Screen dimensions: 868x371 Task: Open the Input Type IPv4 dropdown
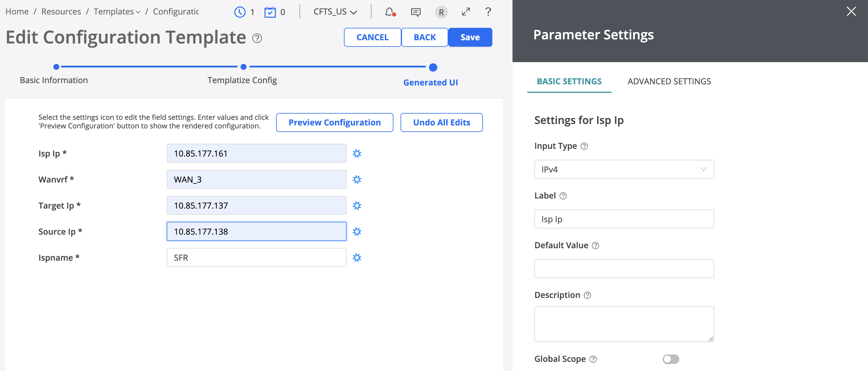point(624,169)
